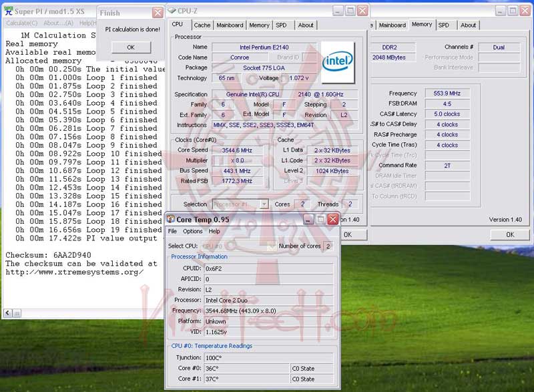Click the Loop 19 finished line
This screenshot has width=534, height=392.
[x=89, y=230]
